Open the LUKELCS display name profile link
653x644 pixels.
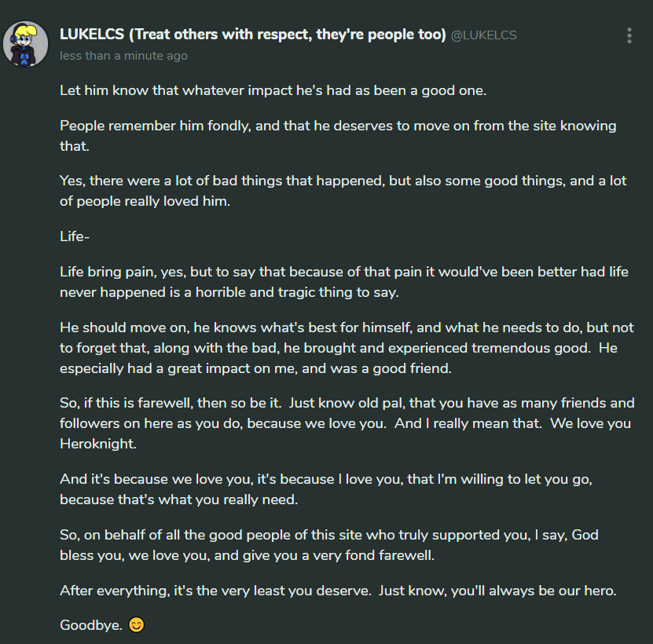coord(252,35)
